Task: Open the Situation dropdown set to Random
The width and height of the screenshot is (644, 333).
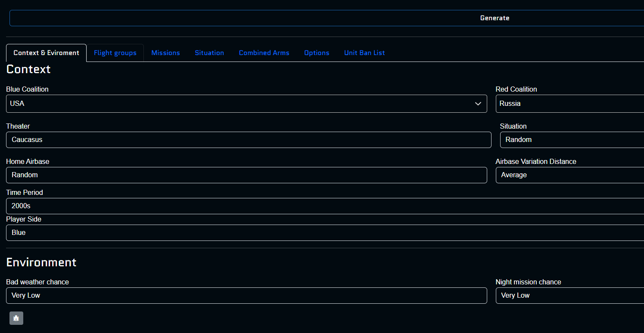Action: pyautogui.click(x=572, y=140)
